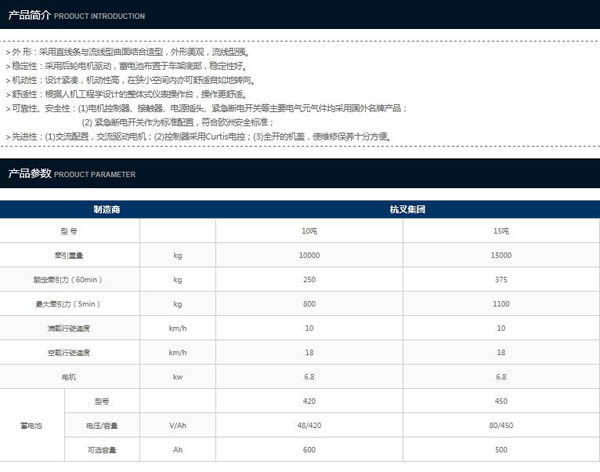Select the 10吨 model column cell
This screenshot has width=600, height=472.
point(309,231)
